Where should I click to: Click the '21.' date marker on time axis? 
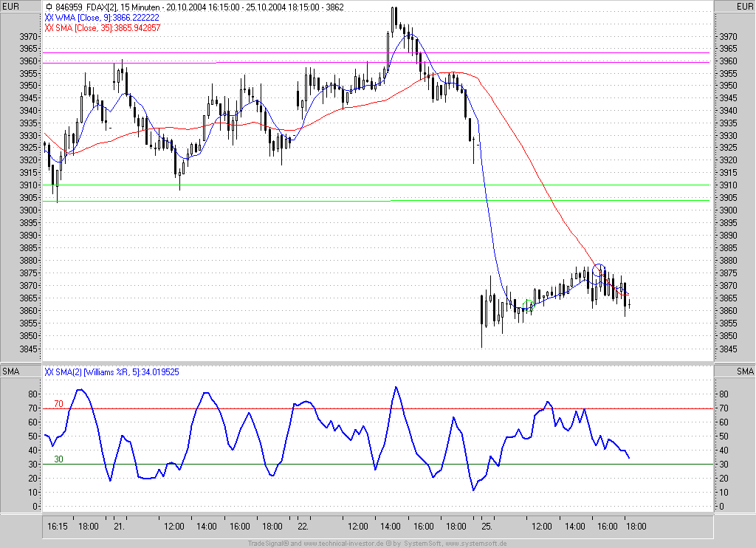[119, 527]
